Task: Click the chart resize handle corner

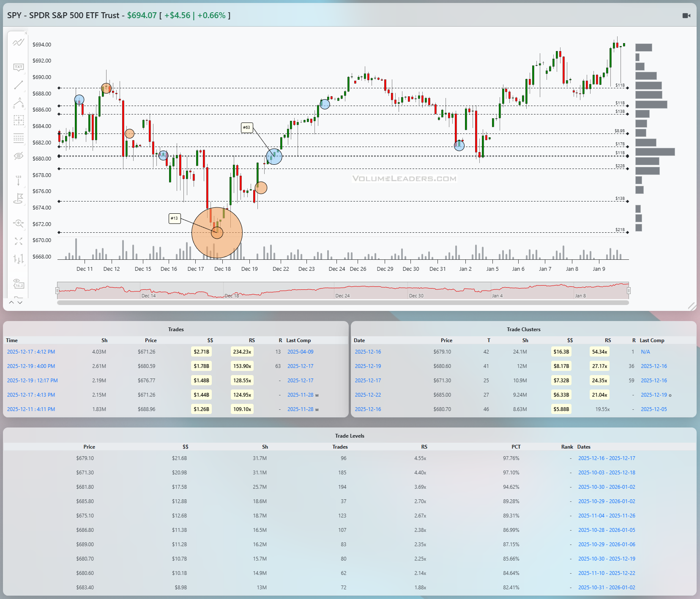Action: [x=692, y=306]
